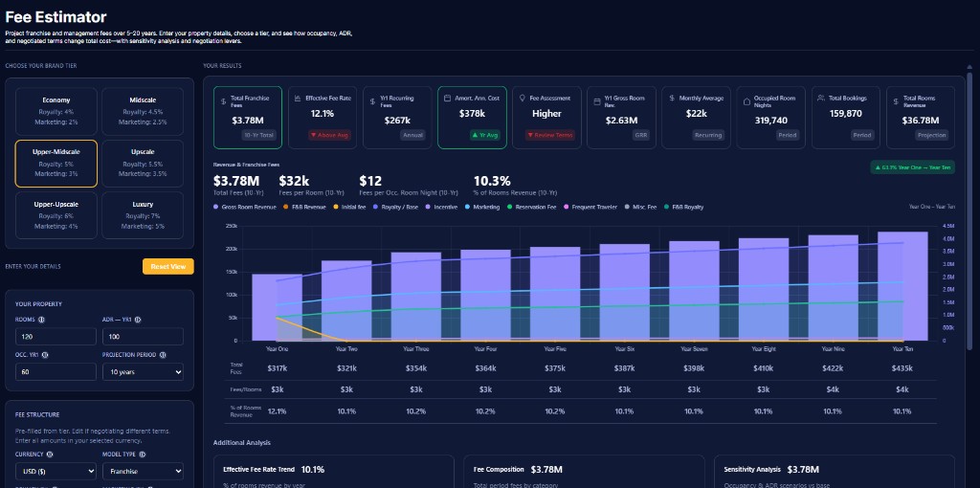
Task: Click the dollar icon on Total Franchise Fees card
Action: 224,101
